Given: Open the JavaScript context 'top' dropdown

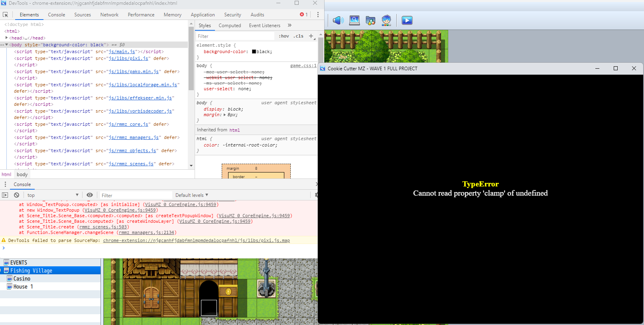Looking at the screenshot, I should [x=53, y=195].
